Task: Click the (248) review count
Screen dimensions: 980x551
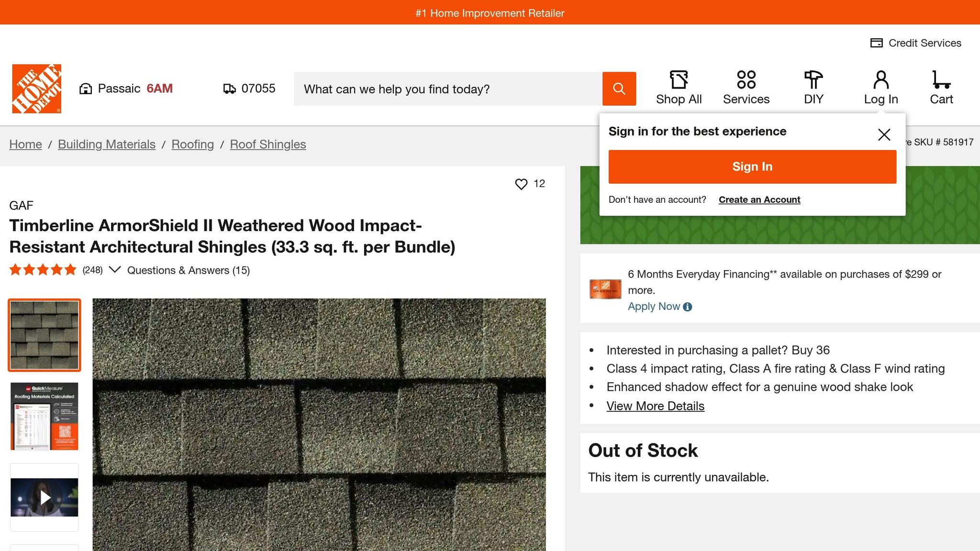Action: coord(92,270)
